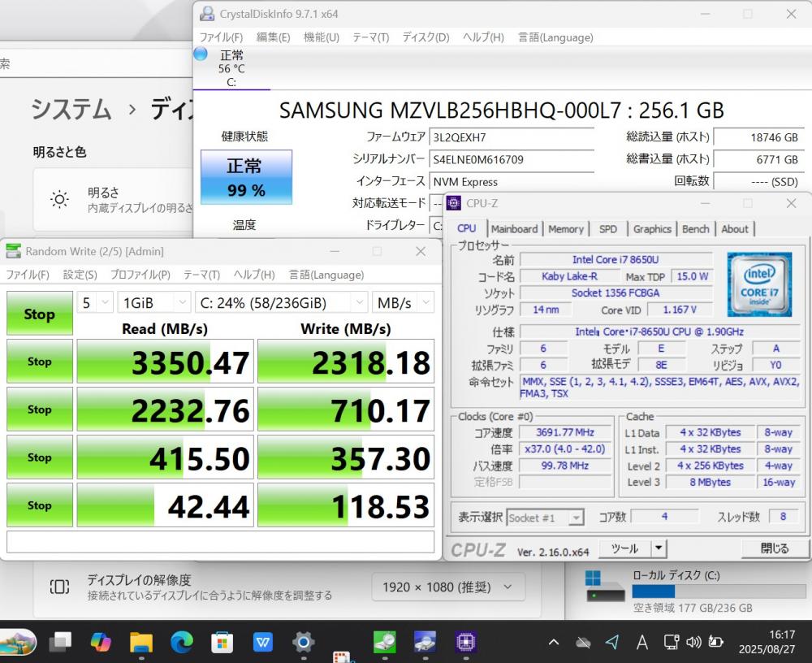Viewport: 812px width, 663px height.
Task: Select the C: drive status circle in CrystalDiskInfo
Action: (201, 54)
